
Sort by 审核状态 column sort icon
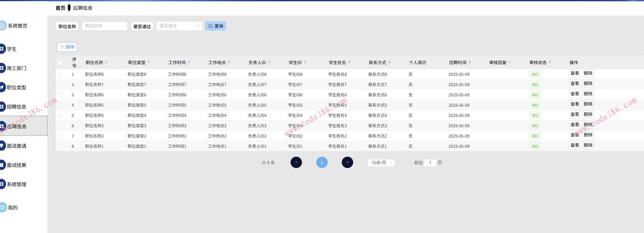coord(550,62)
